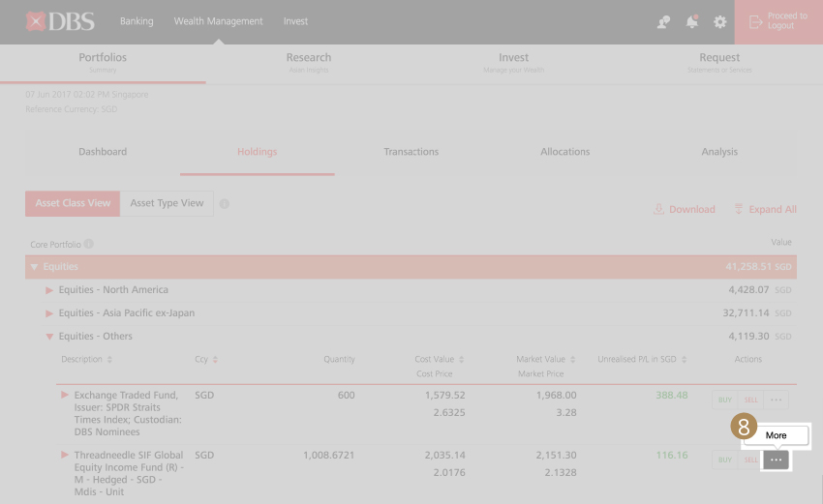The height and width of the screenshot is (504, 823).
Task: Open the settings gear
Action: [x=719, y=22]
